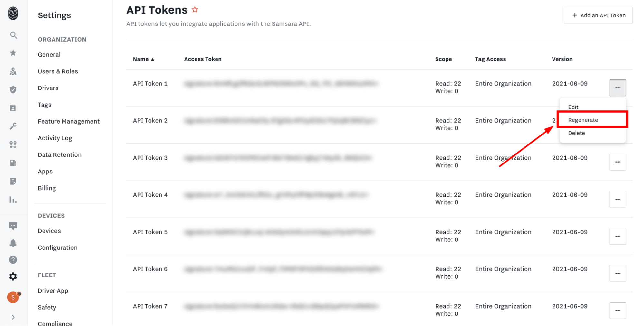Open the more actions menu for API Token 1

click(x=618, y=88)
